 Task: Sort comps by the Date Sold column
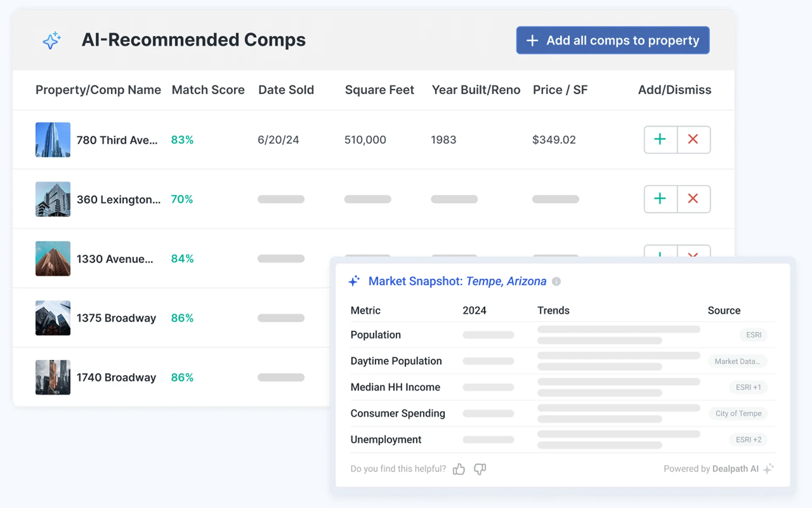tap(286, 90)
